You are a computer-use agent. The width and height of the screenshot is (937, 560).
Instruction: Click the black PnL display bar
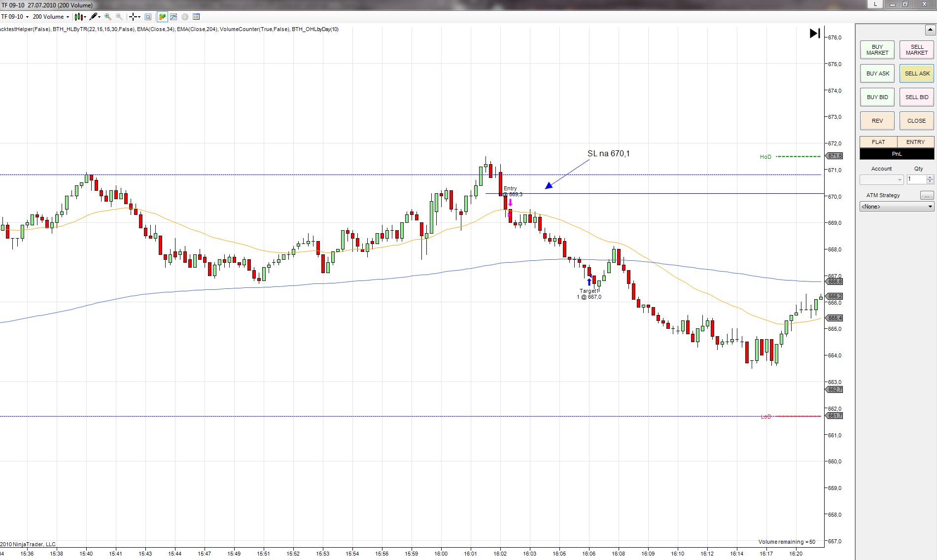(897, 154)
